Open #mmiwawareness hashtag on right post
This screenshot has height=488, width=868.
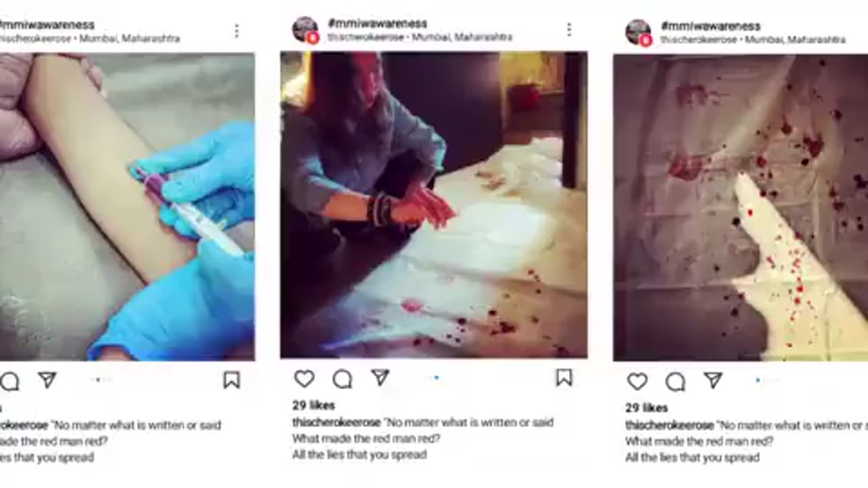pyautogui.click(x=710, y=26)
